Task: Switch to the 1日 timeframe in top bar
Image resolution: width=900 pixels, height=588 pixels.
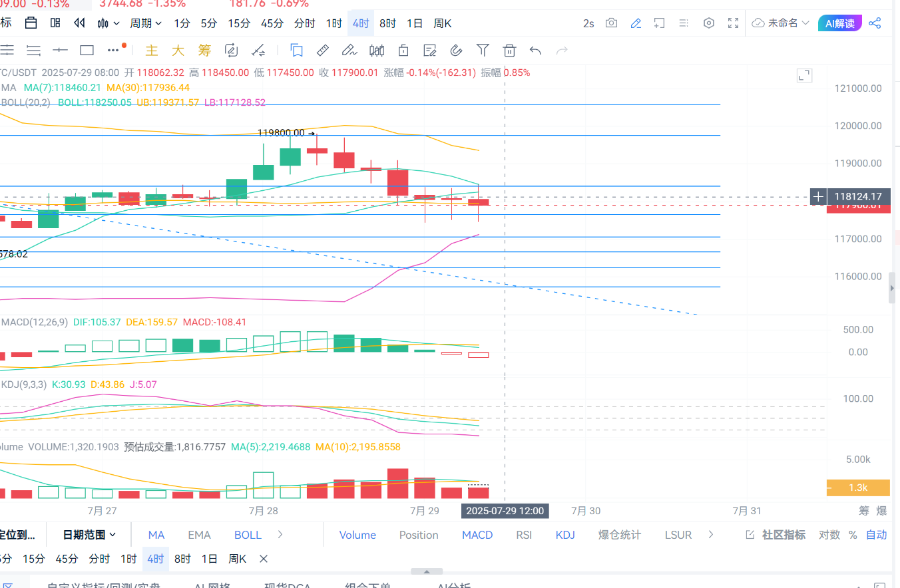Action: tap(414, 23)
